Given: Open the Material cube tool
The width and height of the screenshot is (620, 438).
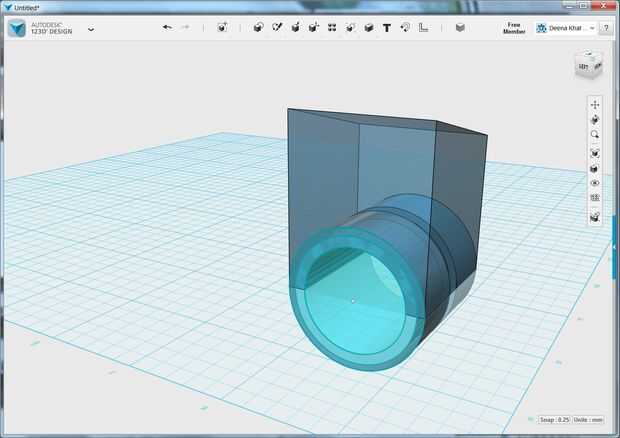Looking at the screenshot, I should pyautogui.click(x=460, y=27).
